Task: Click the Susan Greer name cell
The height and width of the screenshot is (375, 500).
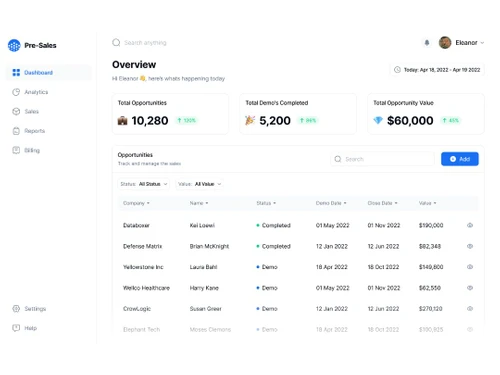Action: [205, 309]
